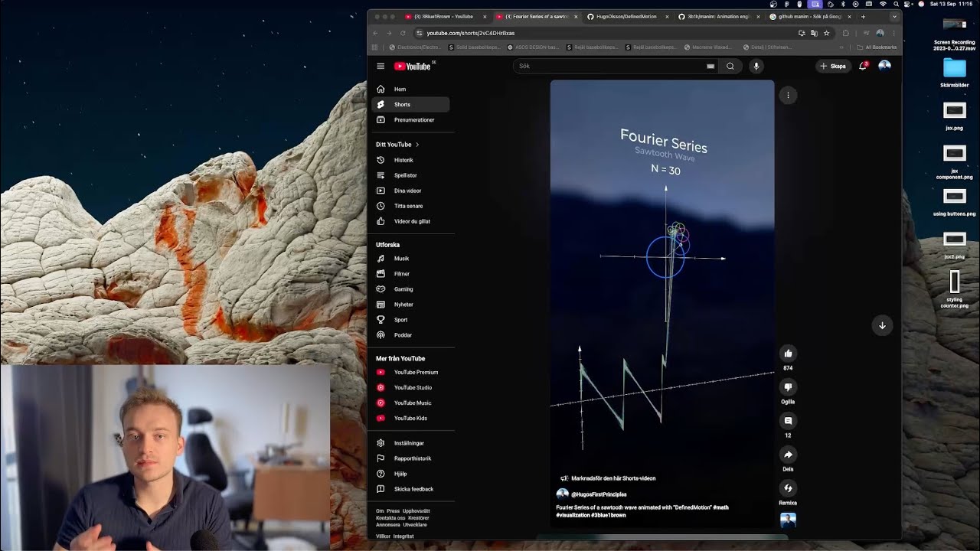
Task: Expand the Ditt YouTube section chevron
Action: click(417, 145)
